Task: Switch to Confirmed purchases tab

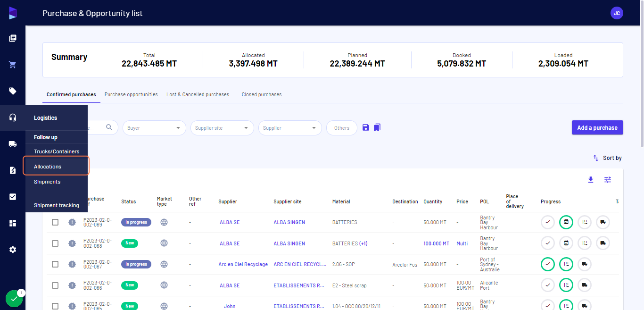Action: point(71,94)
